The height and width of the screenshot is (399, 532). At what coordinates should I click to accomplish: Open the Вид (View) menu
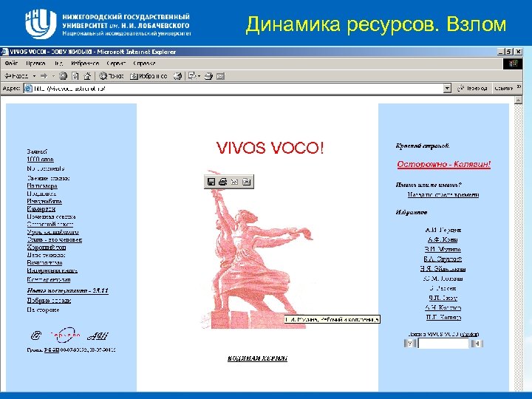(58, 64)
